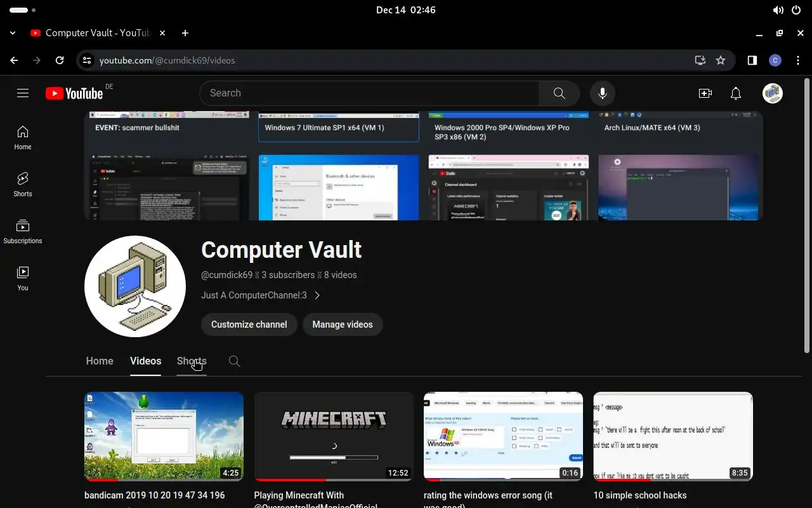Click the Customize channel button

coord(249,324)
